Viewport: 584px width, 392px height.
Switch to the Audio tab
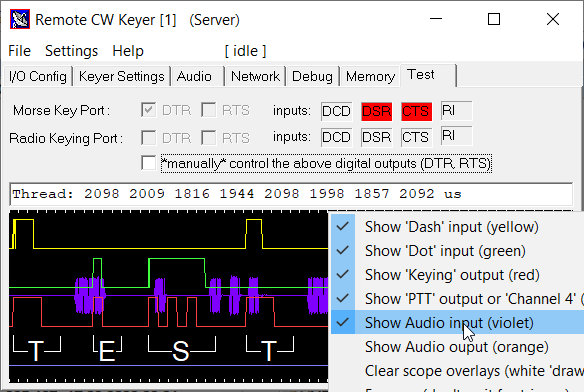tap(197, 76)
